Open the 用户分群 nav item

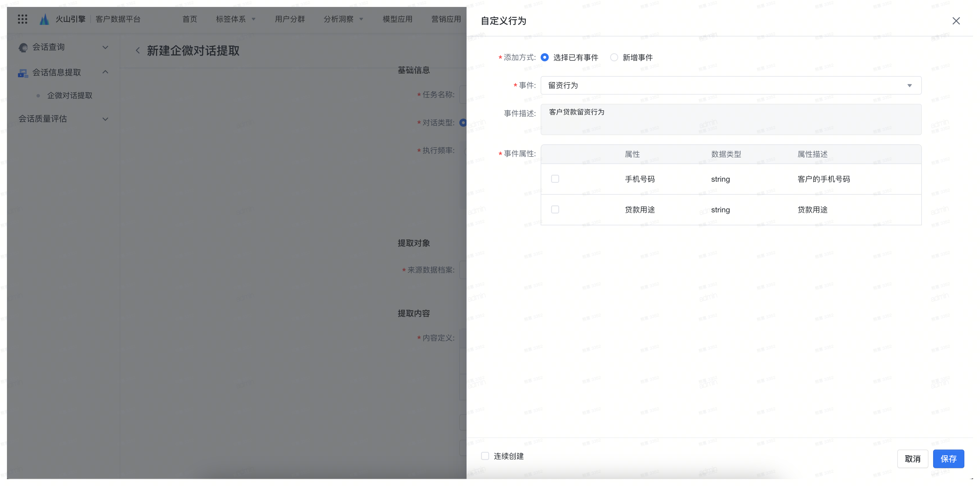click(x=290, y=19)
